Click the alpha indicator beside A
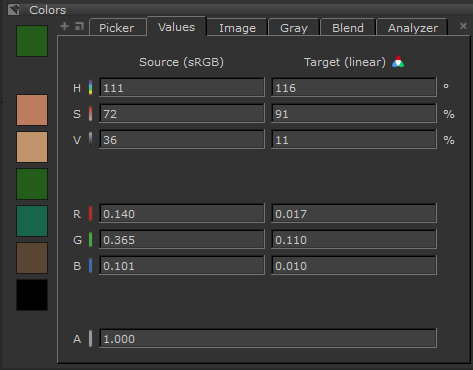This screenshot has height=370, width=473. (90, 339)
